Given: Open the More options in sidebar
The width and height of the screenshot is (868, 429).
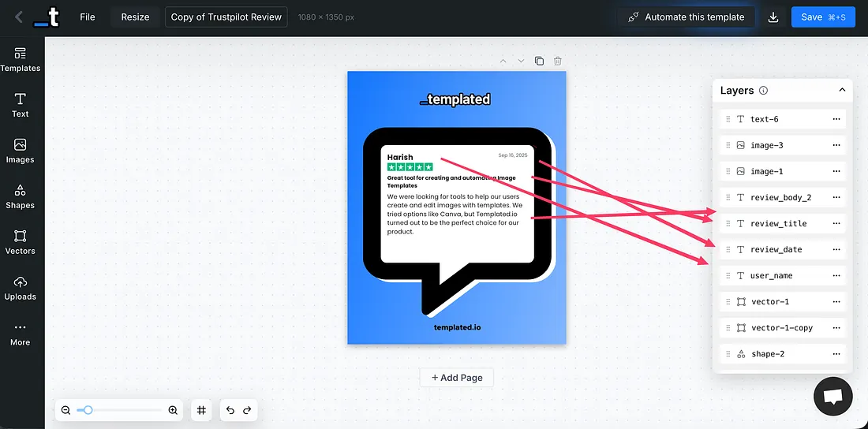Looking at the screenshot, I should [20, 334].
